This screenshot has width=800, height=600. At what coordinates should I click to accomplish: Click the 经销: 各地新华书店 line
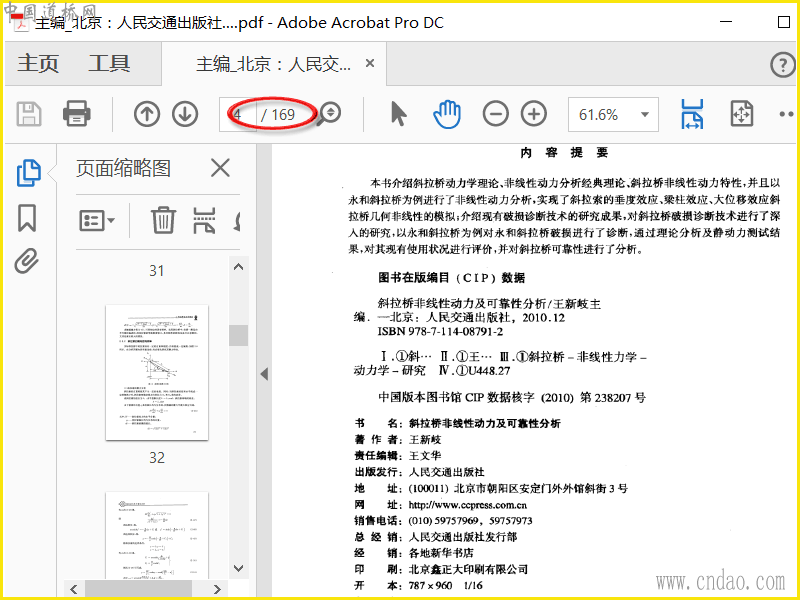[414, 553]
